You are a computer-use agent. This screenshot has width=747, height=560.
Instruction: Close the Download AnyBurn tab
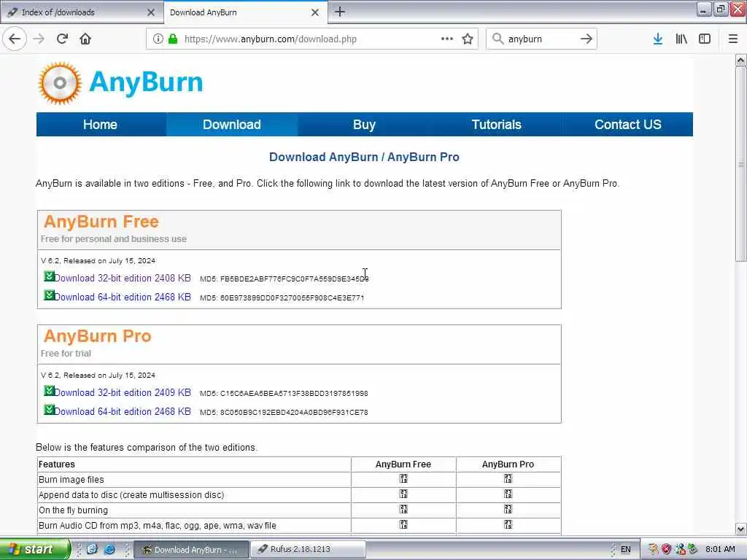click(x=315, y=12)
